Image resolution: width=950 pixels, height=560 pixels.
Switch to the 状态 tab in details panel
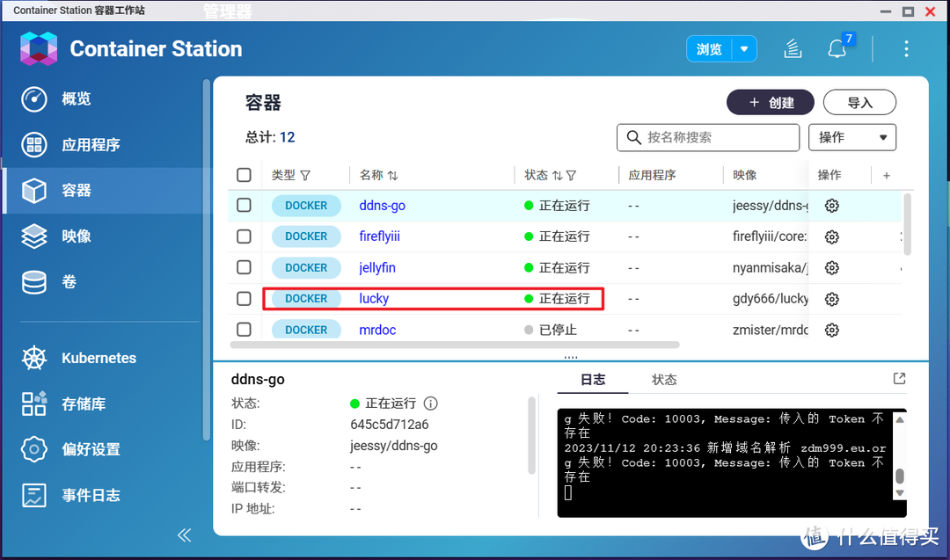[664, 380]
